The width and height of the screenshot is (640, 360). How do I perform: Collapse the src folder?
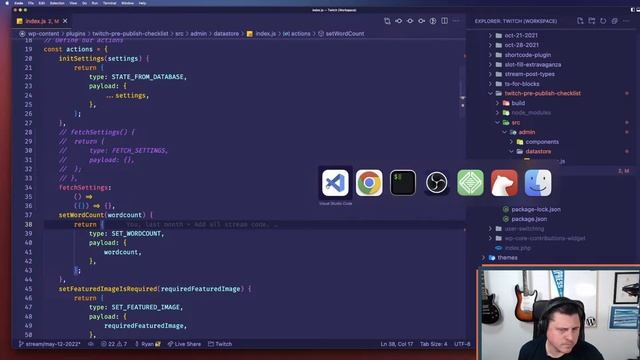(x=516, y=122)
